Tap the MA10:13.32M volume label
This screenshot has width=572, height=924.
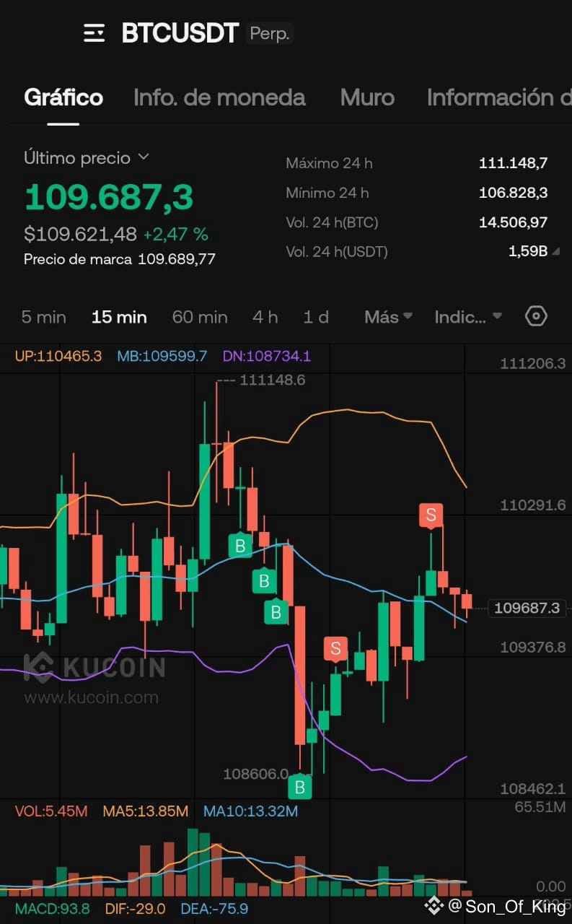(x=250, y=811)
